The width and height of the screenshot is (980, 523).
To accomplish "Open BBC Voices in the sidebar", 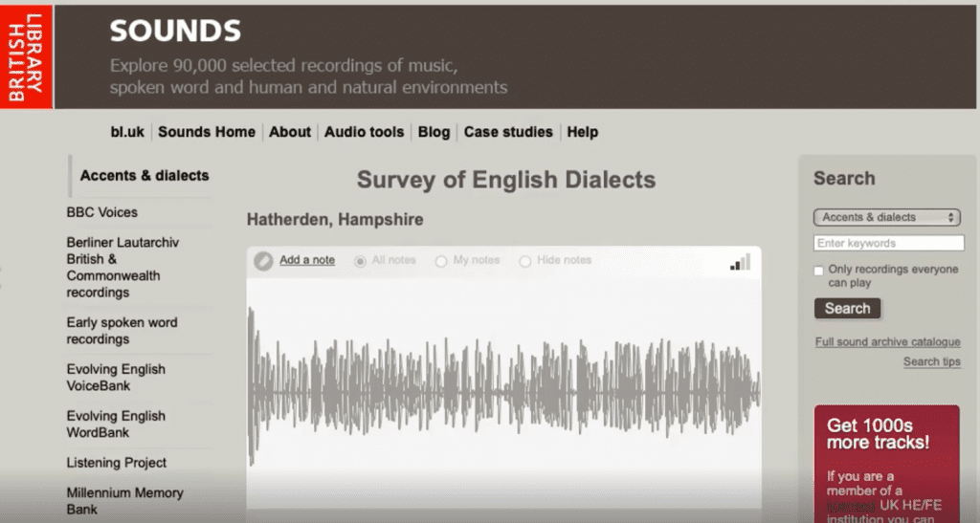I will tap(102, 212).
